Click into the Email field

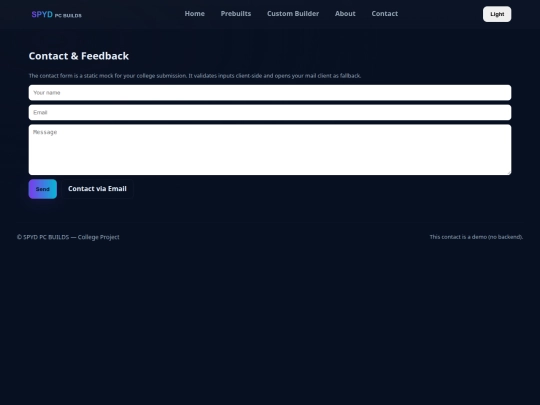point(270,113)
